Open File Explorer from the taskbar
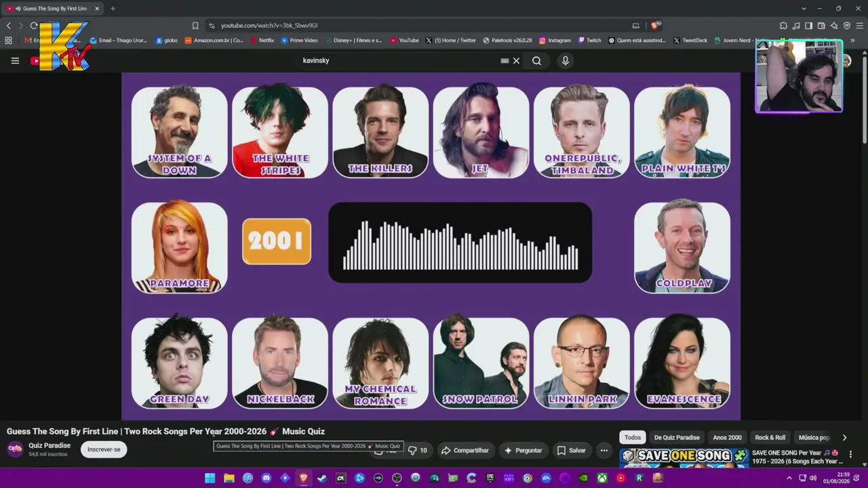Screen dimensions: 868x488 point(229,478)
